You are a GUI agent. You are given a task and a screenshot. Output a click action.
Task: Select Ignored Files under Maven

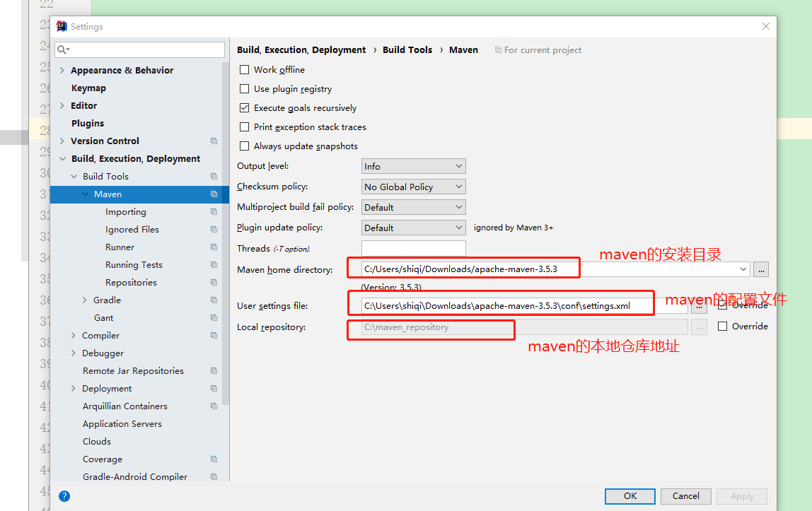pos(132,229)
